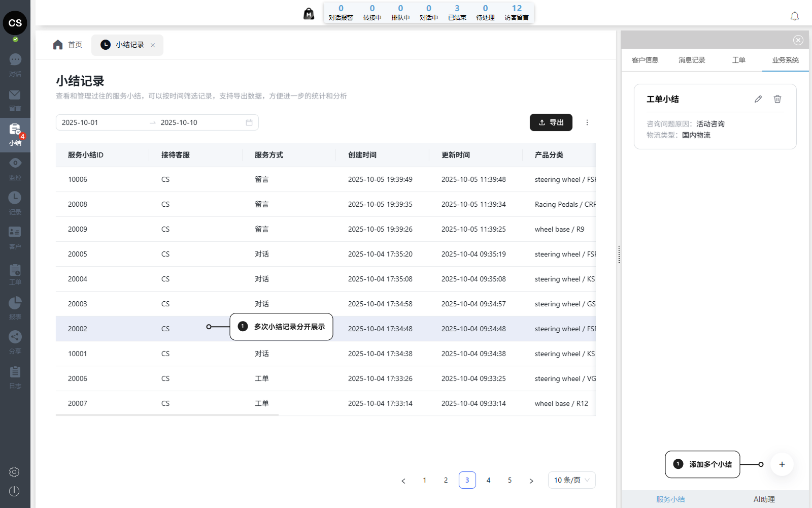The width and height of the screenshot is (812, 508).
Task: Open the 分享 share icon in sidebar
Action: tap(15, 337)
